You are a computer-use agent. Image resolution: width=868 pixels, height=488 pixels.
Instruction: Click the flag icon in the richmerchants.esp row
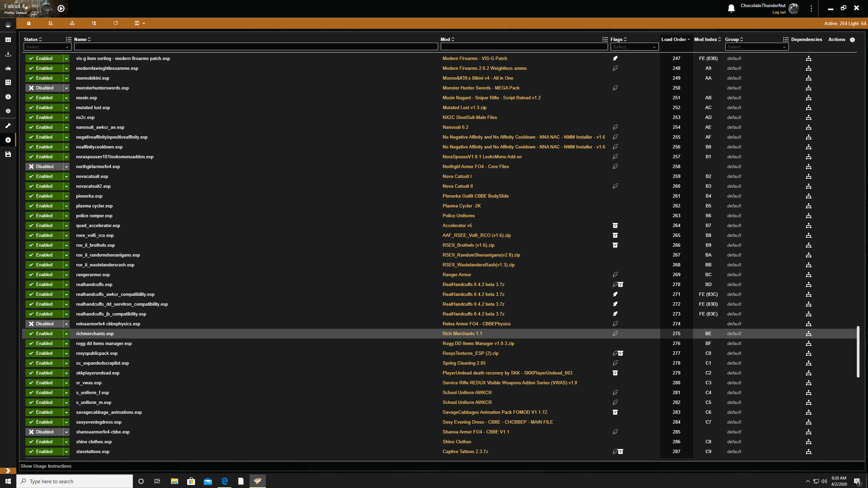(615, 333)
